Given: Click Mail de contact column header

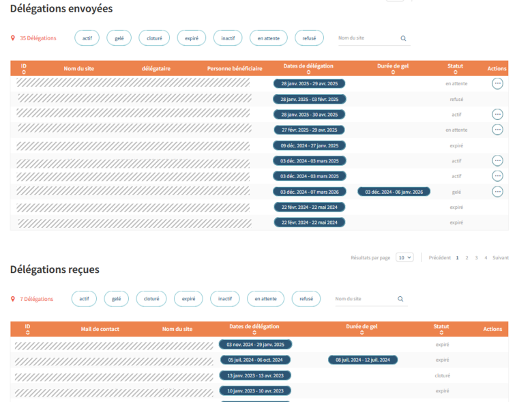Looking at the screenshot, I should click(x=100, y=329).
